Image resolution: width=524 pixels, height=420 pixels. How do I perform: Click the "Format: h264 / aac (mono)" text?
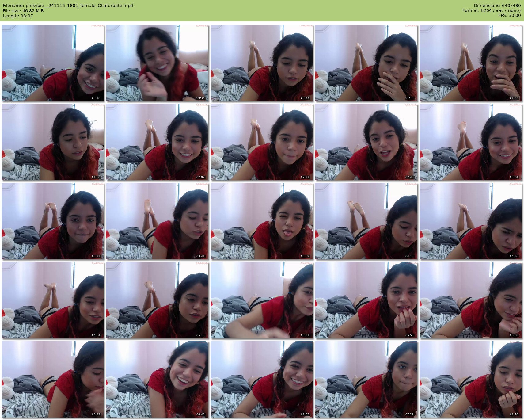coord(492,11)
